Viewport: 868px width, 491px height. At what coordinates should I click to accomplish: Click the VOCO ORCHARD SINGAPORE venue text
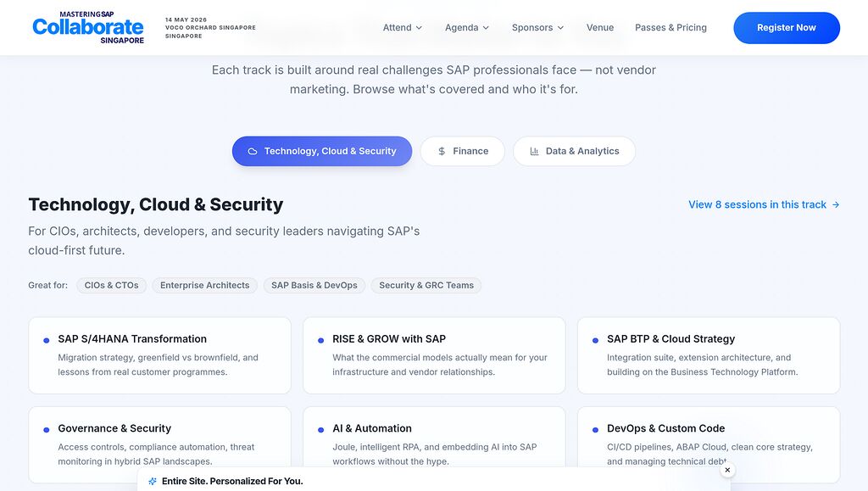(210, 28)
